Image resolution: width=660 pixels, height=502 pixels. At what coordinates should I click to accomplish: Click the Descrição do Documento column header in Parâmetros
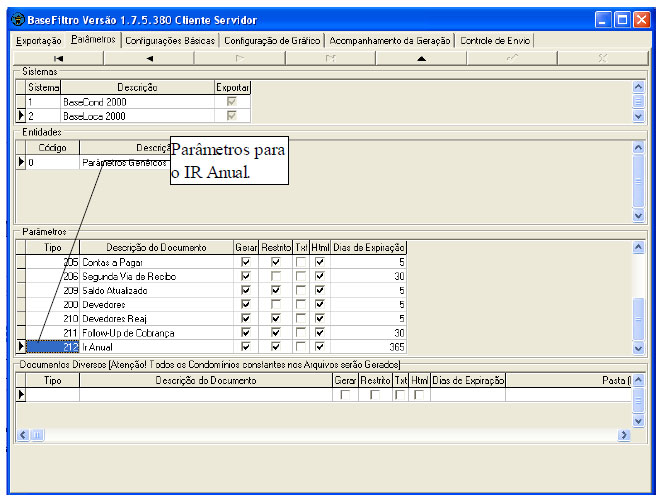tap(155, 247)
